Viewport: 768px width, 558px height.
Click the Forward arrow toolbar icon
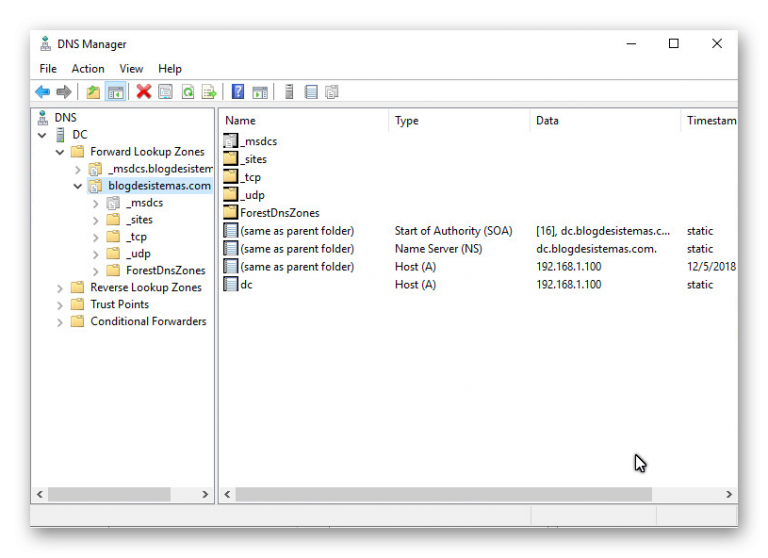[64, 92]
